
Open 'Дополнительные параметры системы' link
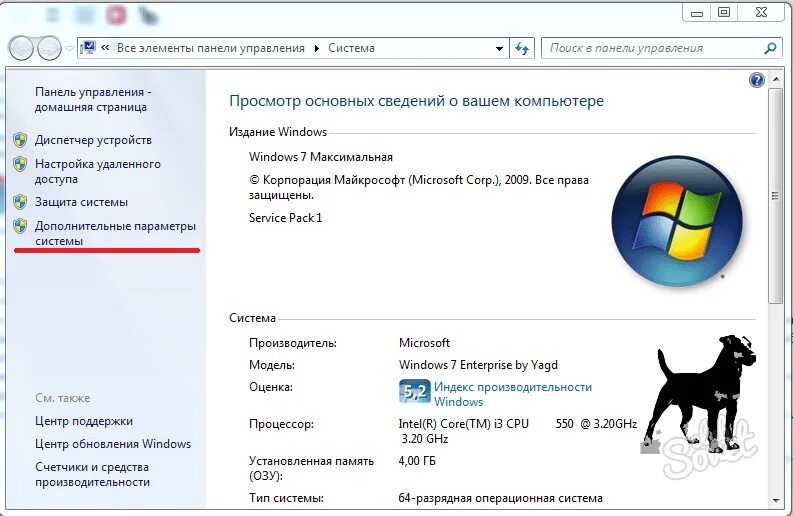(x=115, y=234)
